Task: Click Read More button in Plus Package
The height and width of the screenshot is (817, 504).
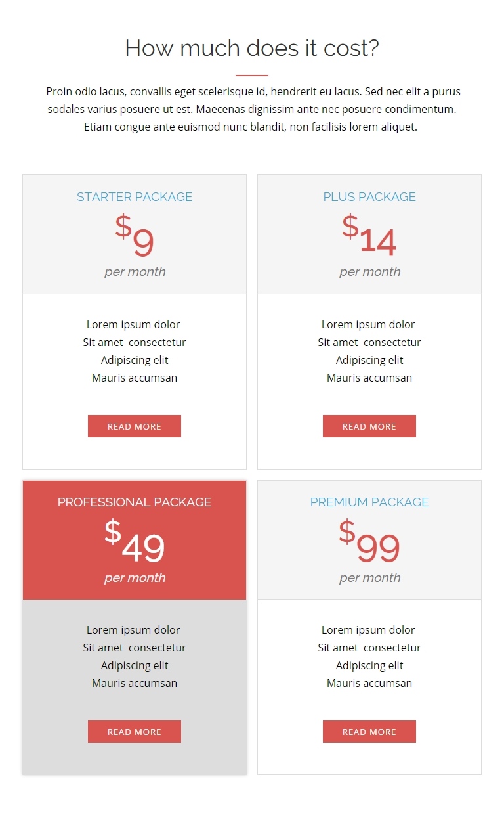Action: tap(369, 426)
